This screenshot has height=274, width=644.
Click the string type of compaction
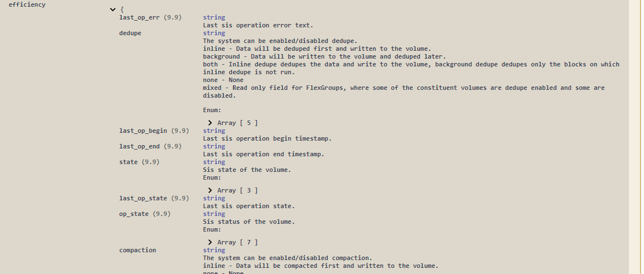click(x=214, y=251)
